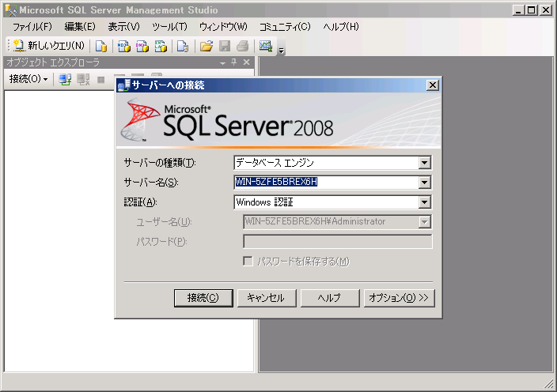Click the キャンセル button
The height and width of the screenshot is (392, 557).
click(x=267, y=298)
